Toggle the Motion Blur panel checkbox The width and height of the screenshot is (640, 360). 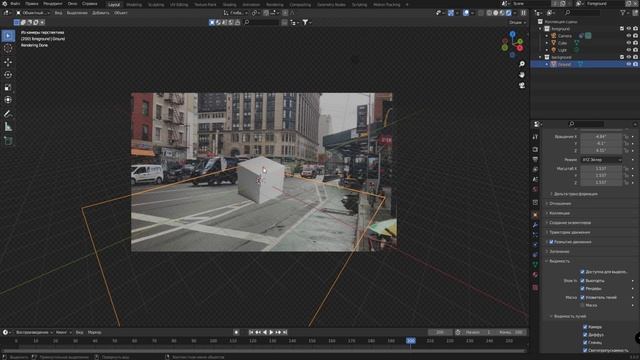551,242
